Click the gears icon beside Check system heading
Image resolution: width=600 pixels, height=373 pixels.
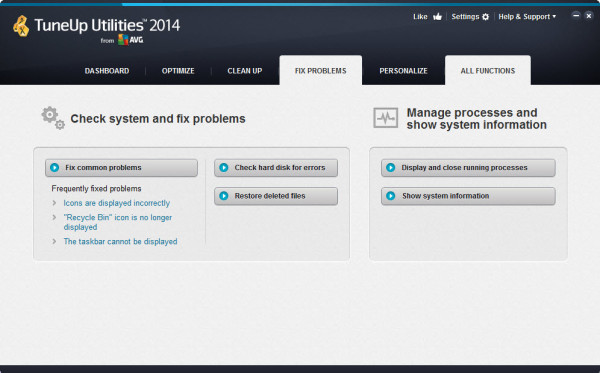pos(53,118)
